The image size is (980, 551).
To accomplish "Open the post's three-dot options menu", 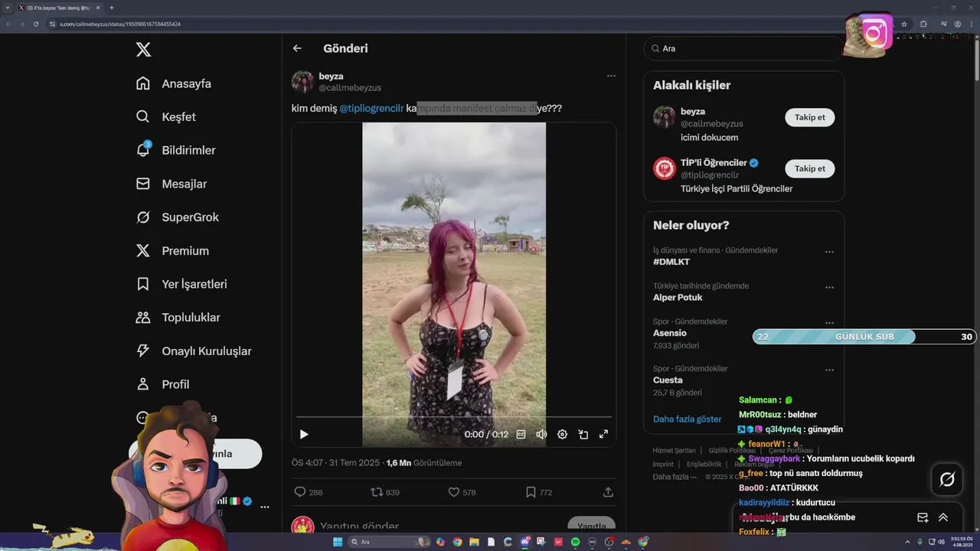I will click(x=611, y=76).
